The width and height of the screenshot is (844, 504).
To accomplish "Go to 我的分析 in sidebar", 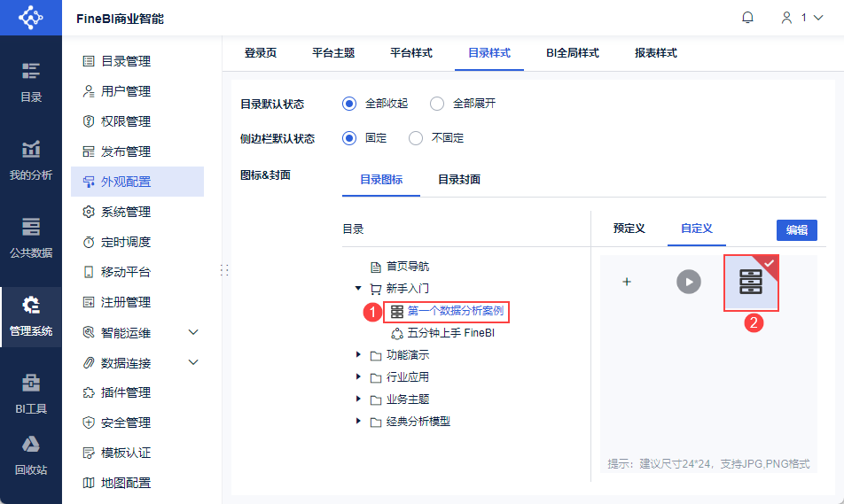I will 31,159.
